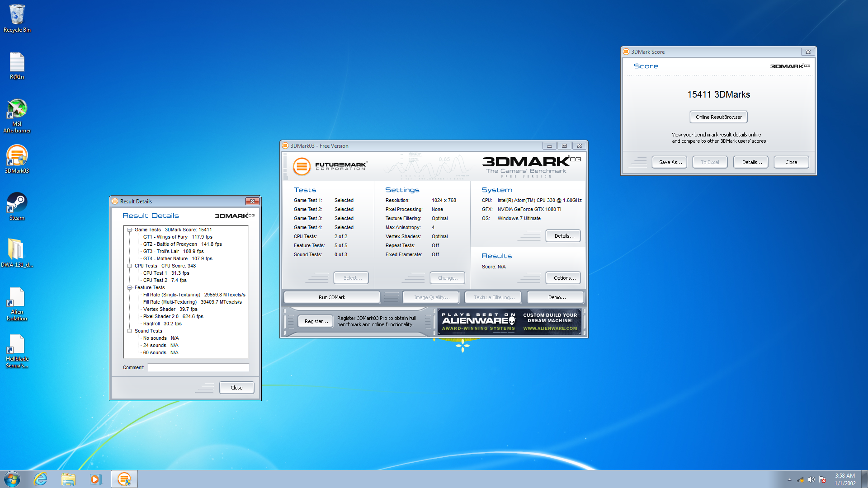Collapse the Game Tests tree node
The image size is (868, 488).
(130, 230)
